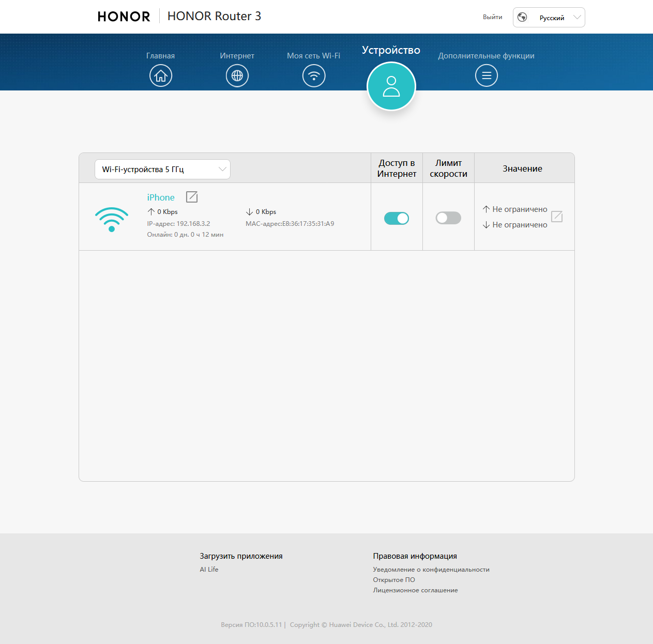Viewport: 653px width, 644px height.
Task: Click the download 0 Kbps value
Action: tap(266, 212)
